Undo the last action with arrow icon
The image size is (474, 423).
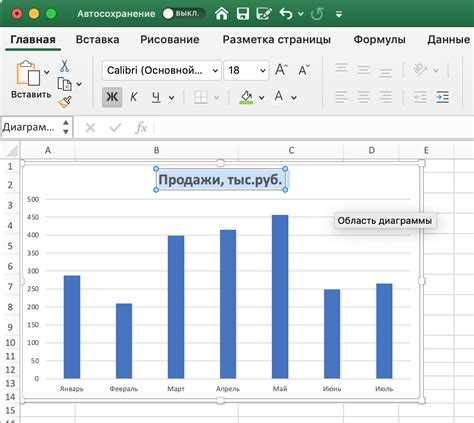click(286, 14)
